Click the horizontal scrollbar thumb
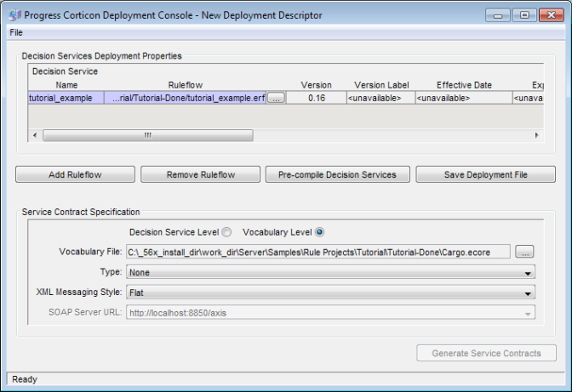 [x=148, y=135]
